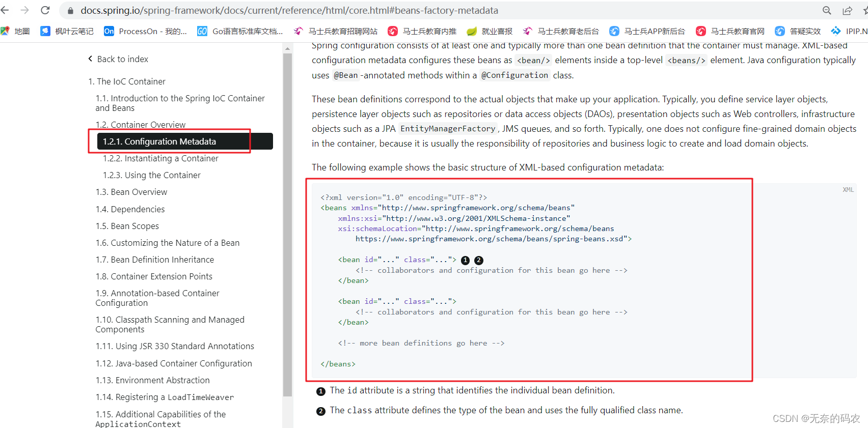Click the lock icon in address bar
The image size is (868, 428).
pos(71,11)
